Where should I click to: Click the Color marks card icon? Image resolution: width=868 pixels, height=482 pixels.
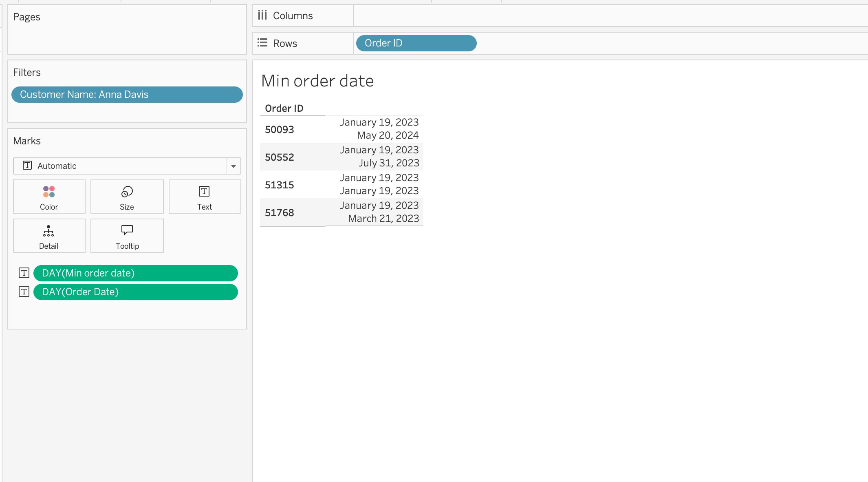click(x=49, y=192)
